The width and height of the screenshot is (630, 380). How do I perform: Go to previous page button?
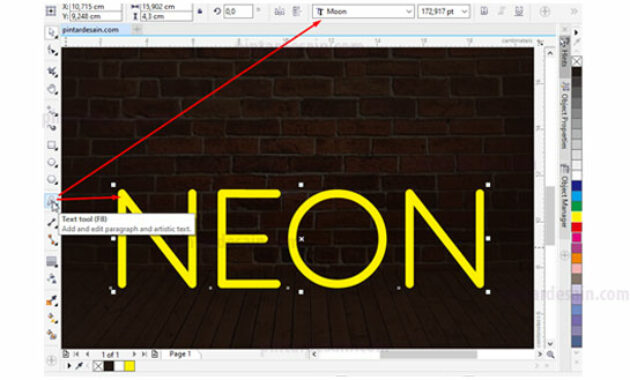(87, 354)
